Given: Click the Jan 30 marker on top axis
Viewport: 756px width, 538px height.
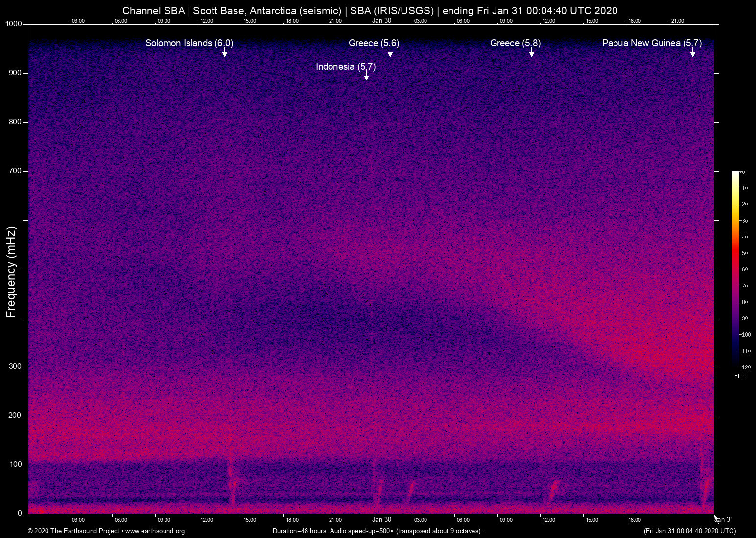Looking at the screenshot, I should (382, 21).
